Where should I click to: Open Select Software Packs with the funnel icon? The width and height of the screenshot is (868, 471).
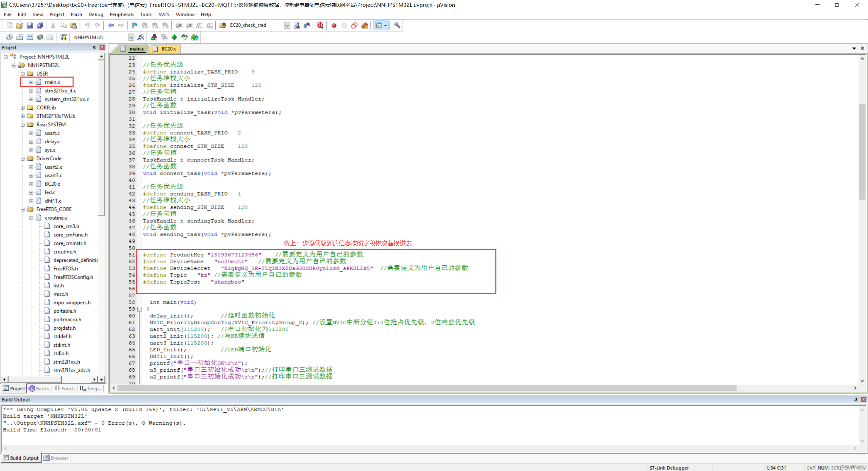point(184,37)
